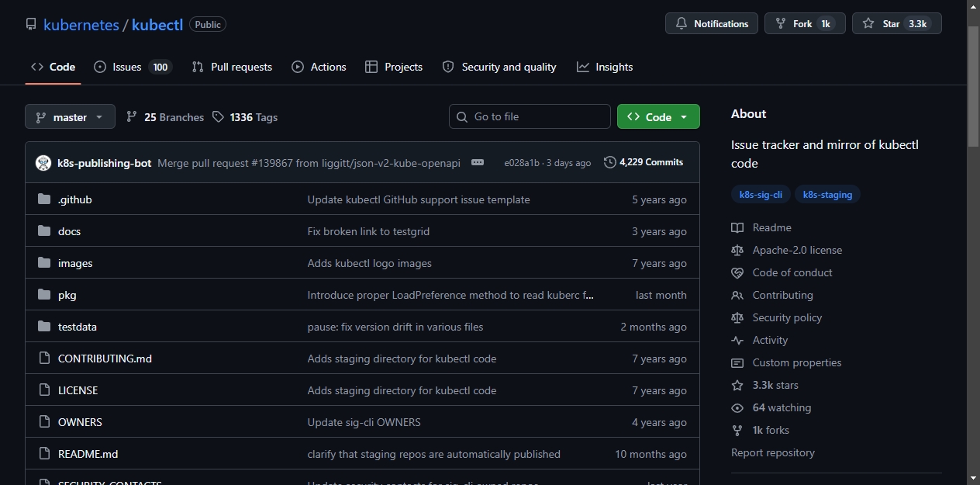Open the testdata folder
The height and width of the screenshot is (485, 980).
tap(78, 327)
